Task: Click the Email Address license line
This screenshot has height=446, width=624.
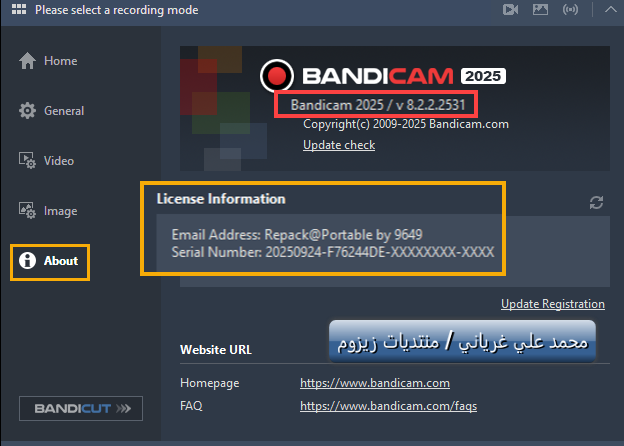Action: (297, 235)
